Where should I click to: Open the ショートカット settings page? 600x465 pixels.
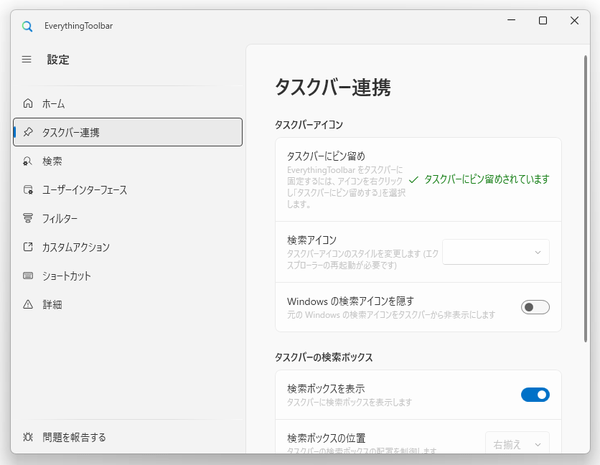128,276
